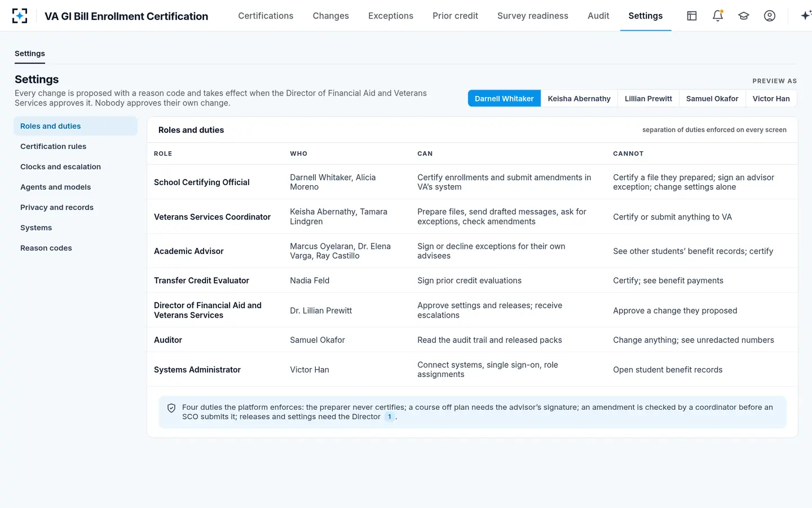The height and width of the screenshot is (508, 812).
Task: Click the Systems Administrator role
Action: pyautogui.click(x=197, y=370)
